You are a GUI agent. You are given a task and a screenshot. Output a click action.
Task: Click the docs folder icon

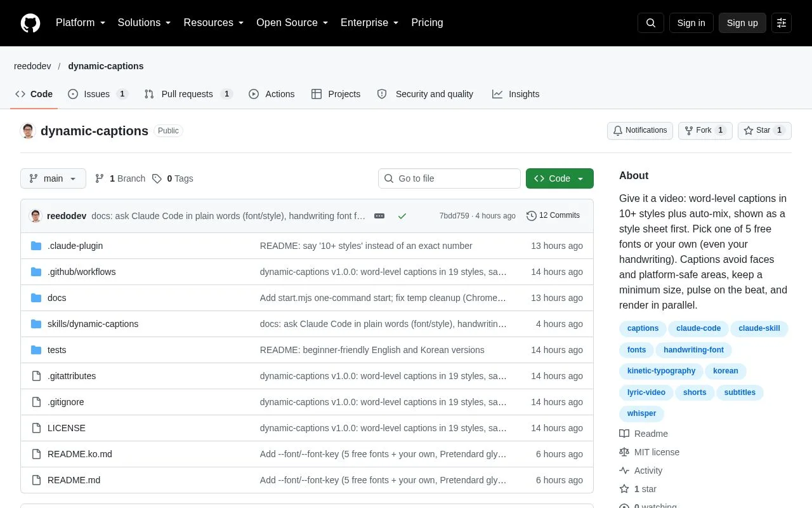pyautogui.click(x=36, y=298)
